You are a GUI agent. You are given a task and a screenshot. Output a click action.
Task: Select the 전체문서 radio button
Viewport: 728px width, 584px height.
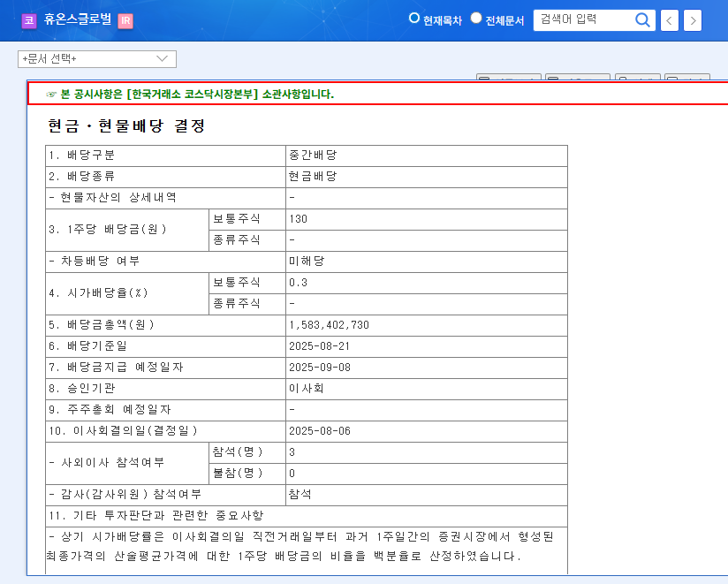[475, 17]
